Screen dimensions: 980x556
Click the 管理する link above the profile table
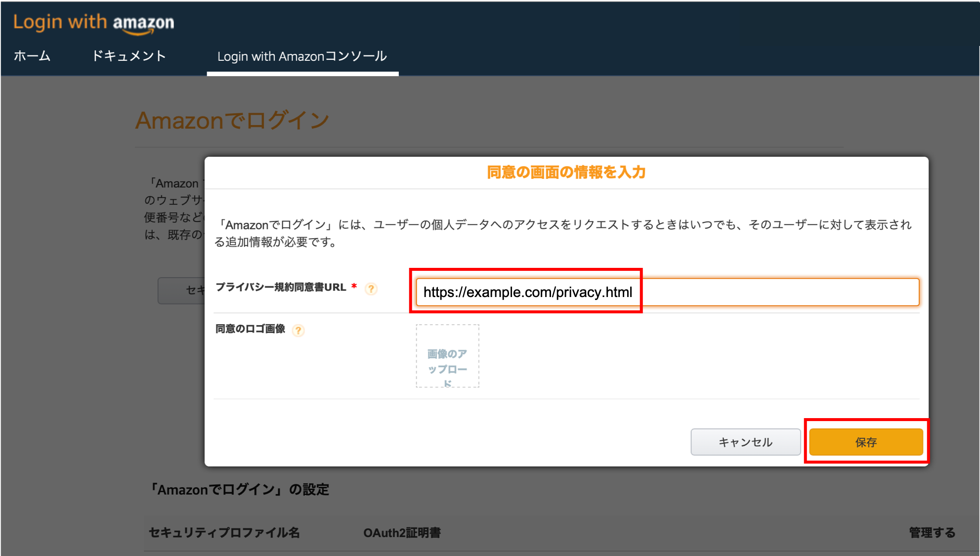point(931,533)
